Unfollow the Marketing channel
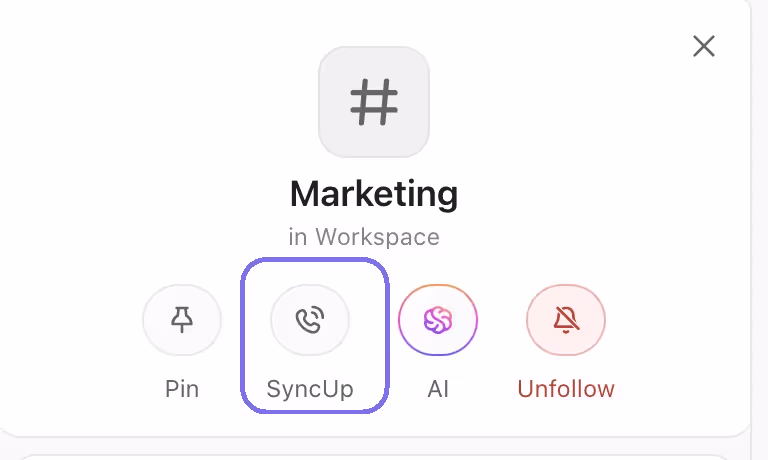 click(566, 320)
